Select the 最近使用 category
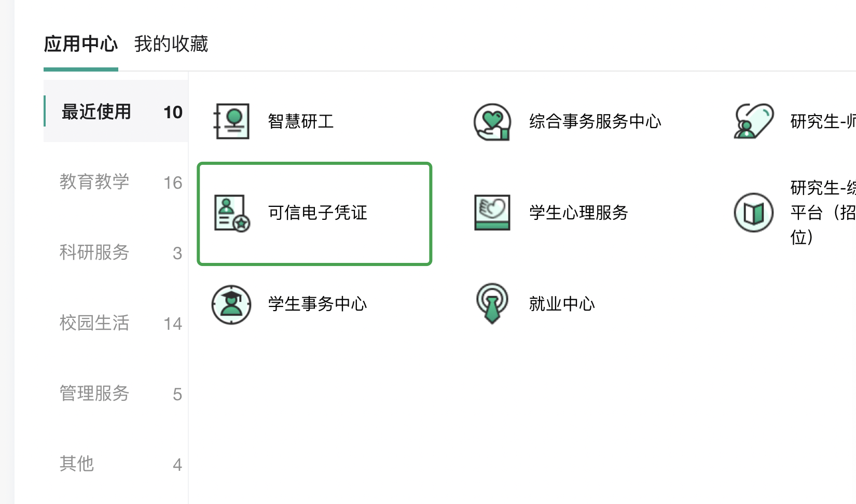Image resolution: width=856 pixels, height=504 pixels. point(96,112)
